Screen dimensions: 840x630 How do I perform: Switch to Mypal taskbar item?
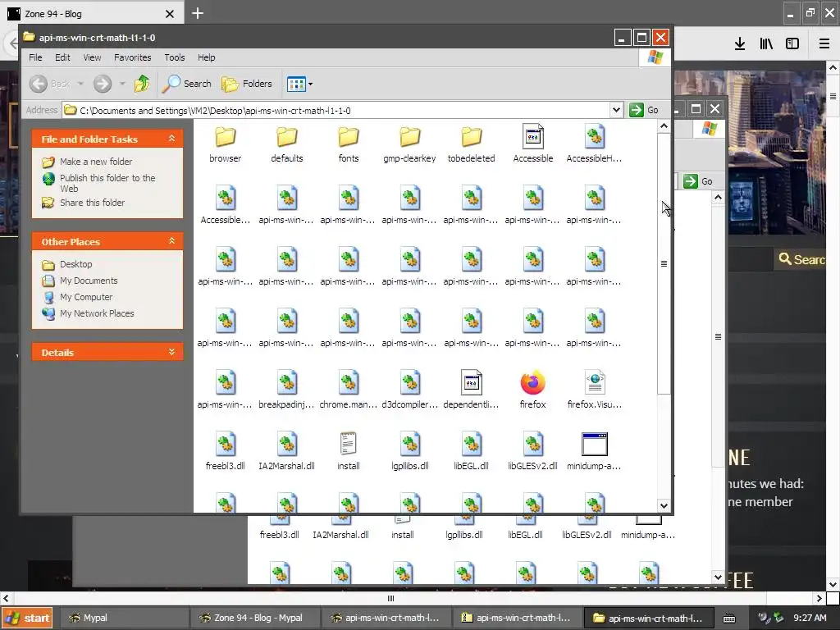click(123, 618)
